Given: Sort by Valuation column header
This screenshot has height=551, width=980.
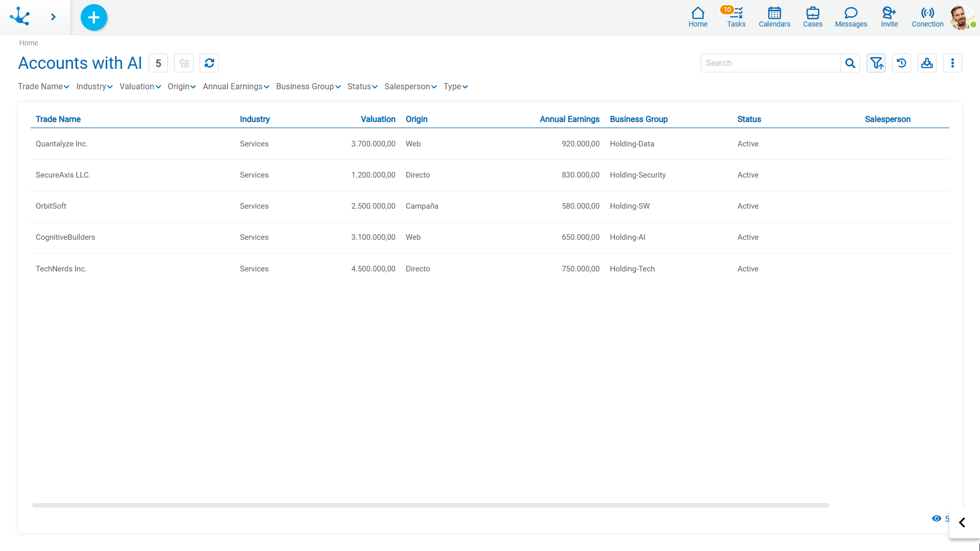Looking at the screenshot, I should [x=378, y=119].
